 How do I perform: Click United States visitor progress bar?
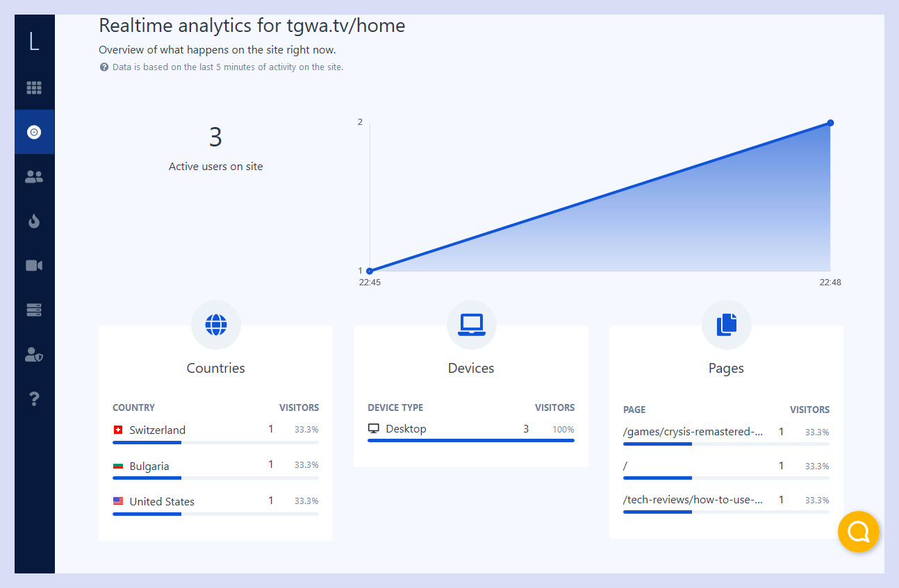coord(215,514)
